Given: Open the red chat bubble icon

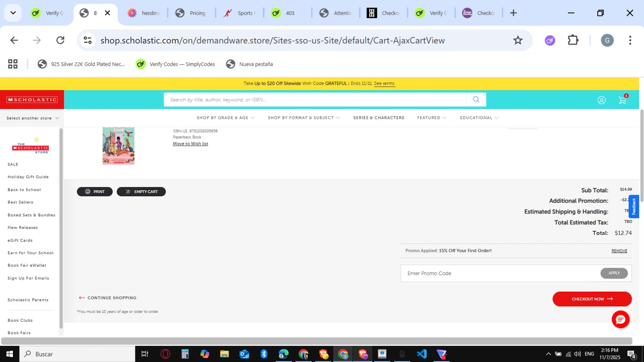Looking at the screenshot, I should coord(620,320).
